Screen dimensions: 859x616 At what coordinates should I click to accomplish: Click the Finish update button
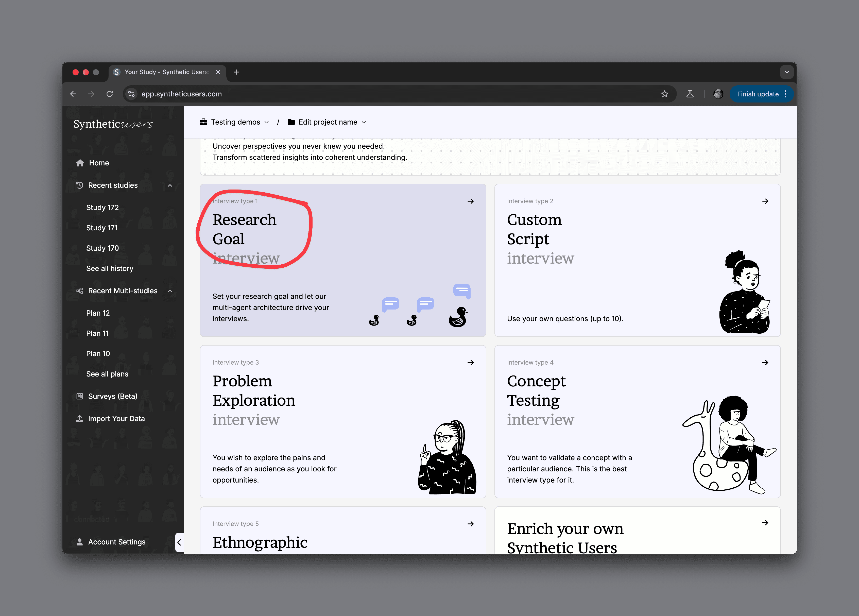click(x=758, y=94)
